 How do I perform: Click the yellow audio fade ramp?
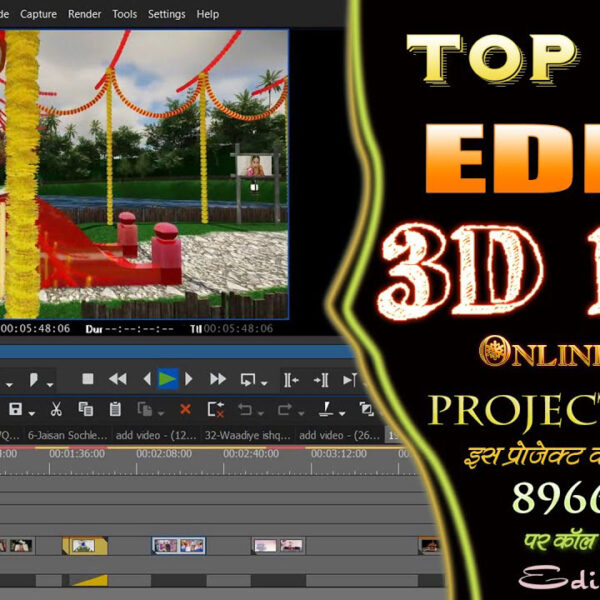pyautogui.click(x=90, y=580)
